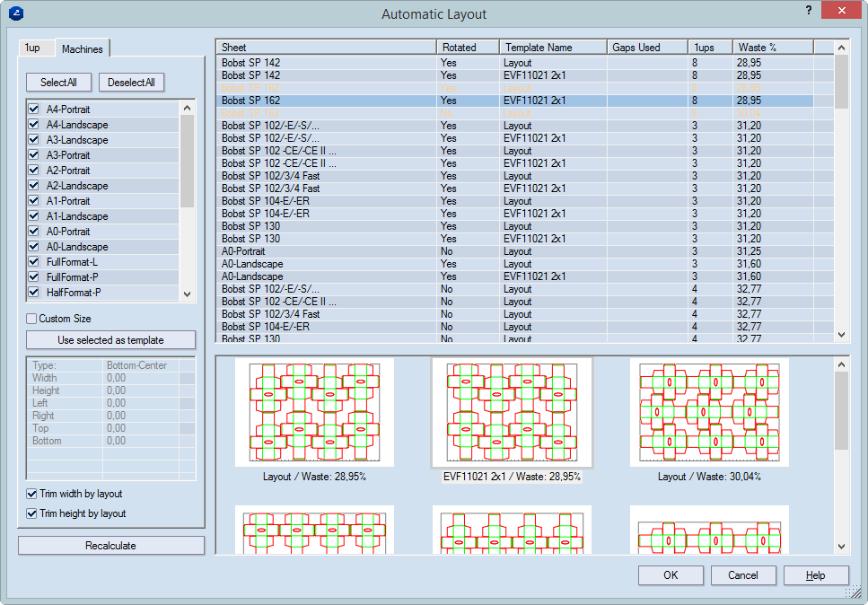868x605 pixels.
Task: Select the EVF11021 2x1 layout thumbnail
Action: point(512,413)
